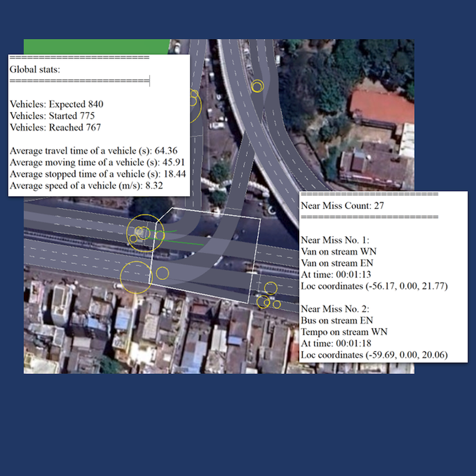This screenshot has height=476, width=476.
Task: Click the Tempo on stream WN line
Action: click(344, 332)
